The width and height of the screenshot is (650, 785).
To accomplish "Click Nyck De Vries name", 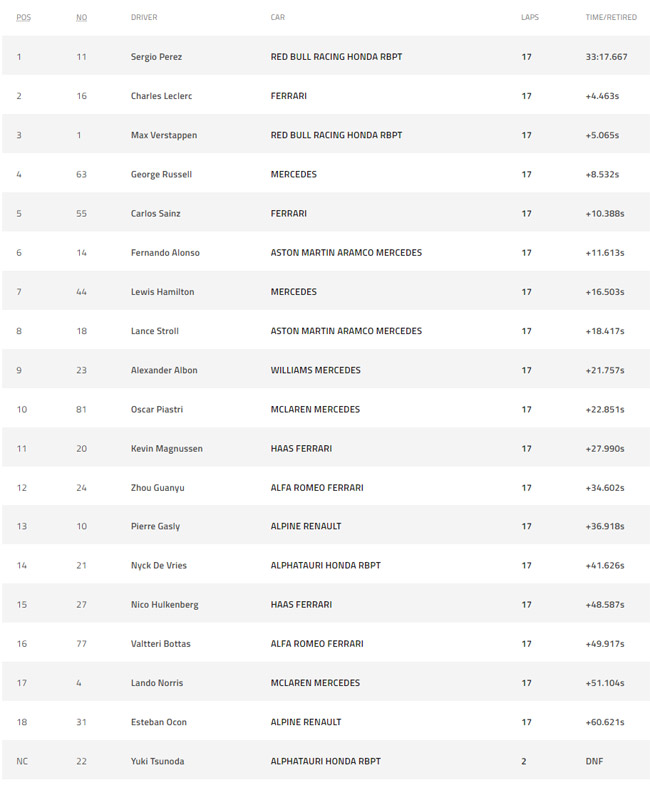I will click(159, 565).
